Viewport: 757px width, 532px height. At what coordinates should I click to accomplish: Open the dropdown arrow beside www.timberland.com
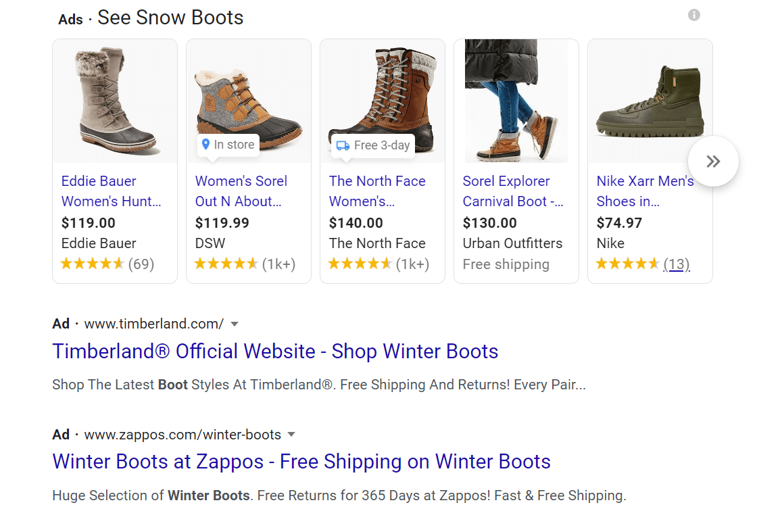(234, 324)
